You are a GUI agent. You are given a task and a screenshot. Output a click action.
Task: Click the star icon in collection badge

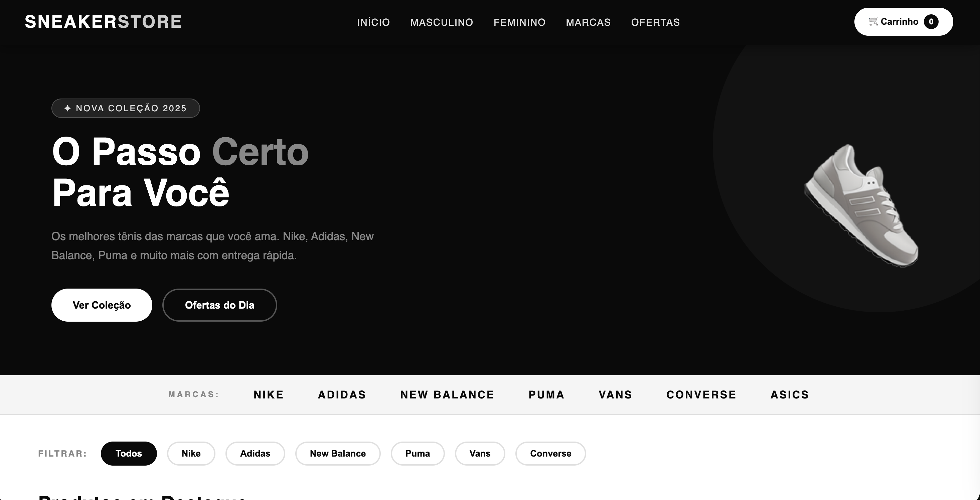[x=67, y=109]
